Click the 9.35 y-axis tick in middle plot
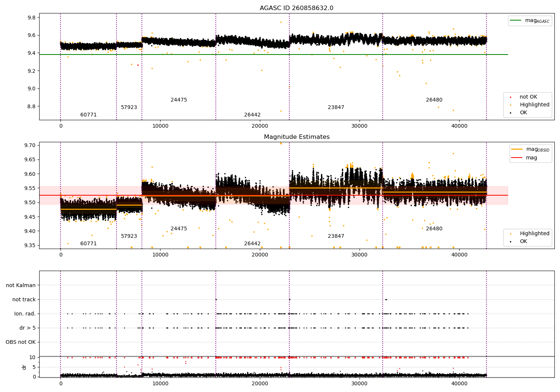Screen dimensions: 560x392 pyautogui.click(x=30, y=245)
